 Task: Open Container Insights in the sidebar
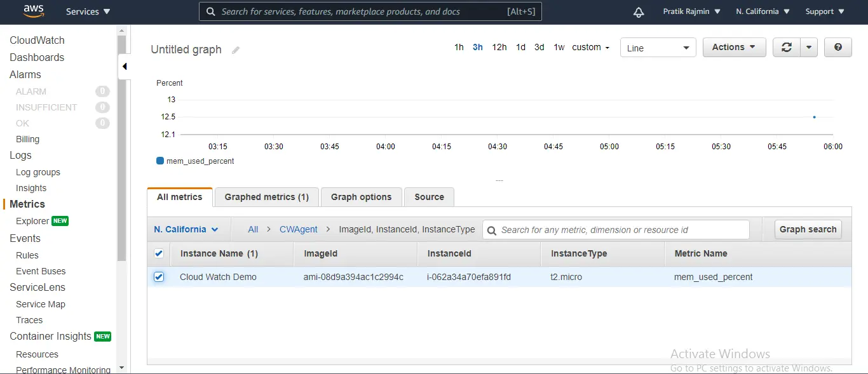click(50, 336)
